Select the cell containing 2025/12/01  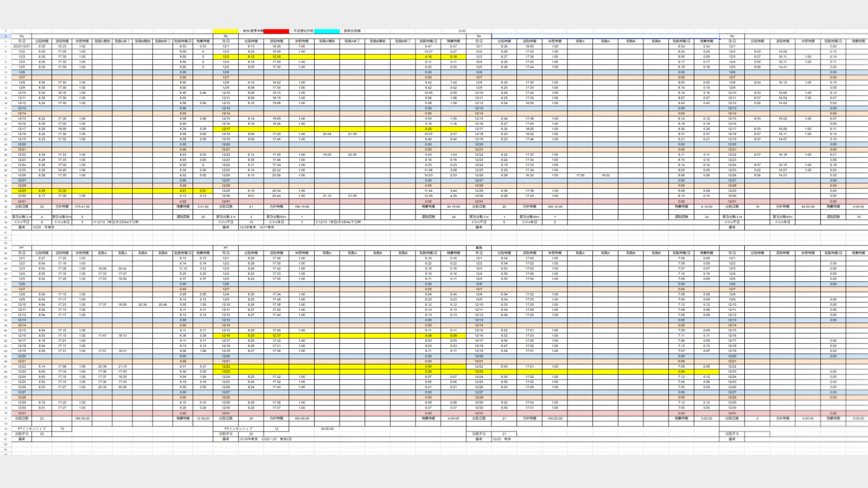[22, 47]
